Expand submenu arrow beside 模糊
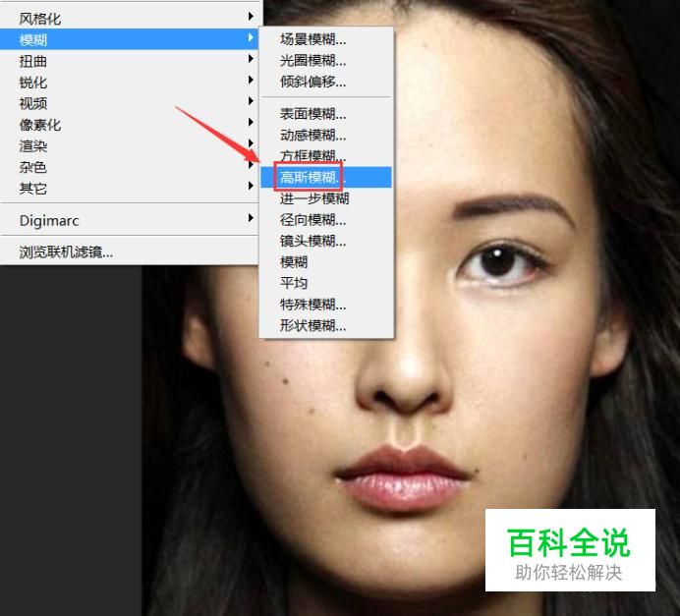 pos(251,37)
